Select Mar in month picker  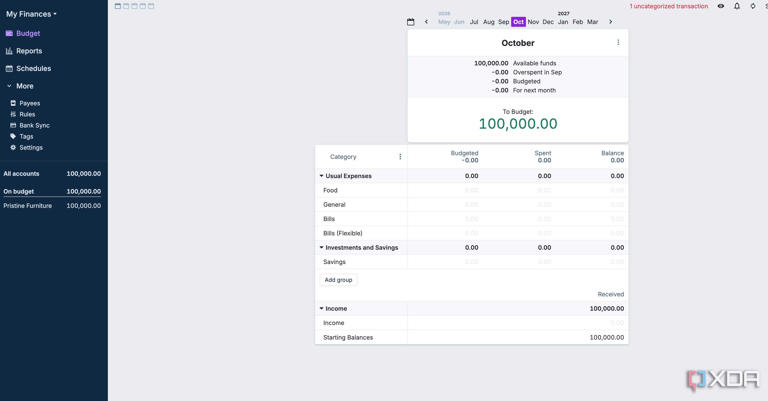pyautogui.click(x=593, y=22)
